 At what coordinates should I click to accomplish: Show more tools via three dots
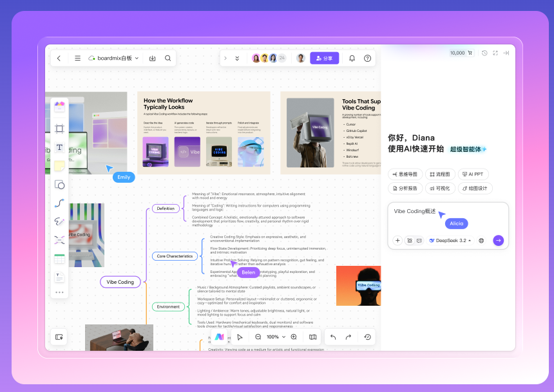(x=59, y=292)
